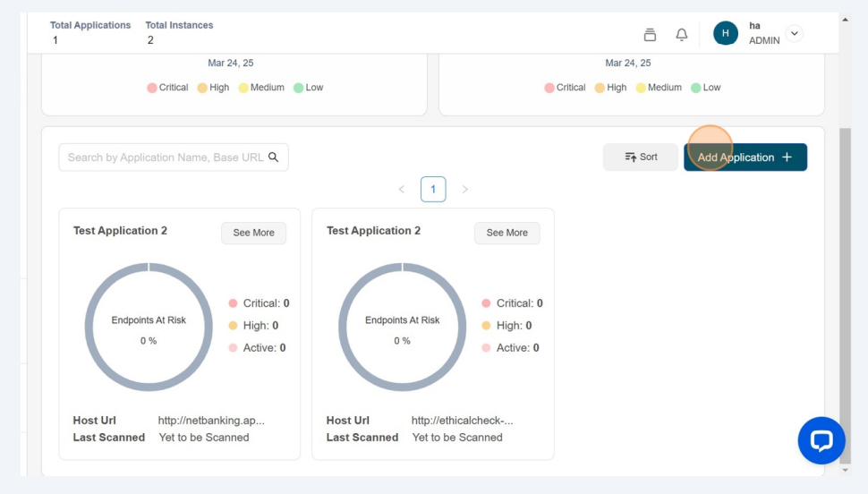Toggle High legend in left chart

coord(213,88)
